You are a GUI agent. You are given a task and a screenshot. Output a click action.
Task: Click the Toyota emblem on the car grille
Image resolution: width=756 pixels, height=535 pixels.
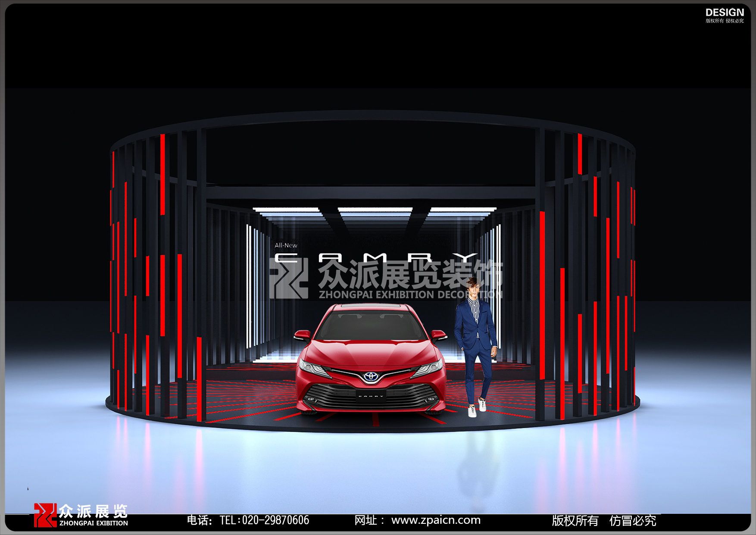(x=371, y=377)
